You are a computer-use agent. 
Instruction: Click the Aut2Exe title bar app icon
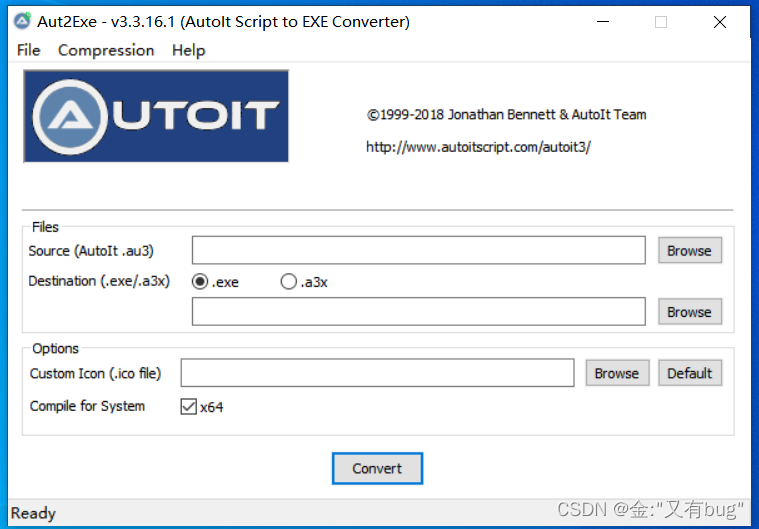click(22, 21)
